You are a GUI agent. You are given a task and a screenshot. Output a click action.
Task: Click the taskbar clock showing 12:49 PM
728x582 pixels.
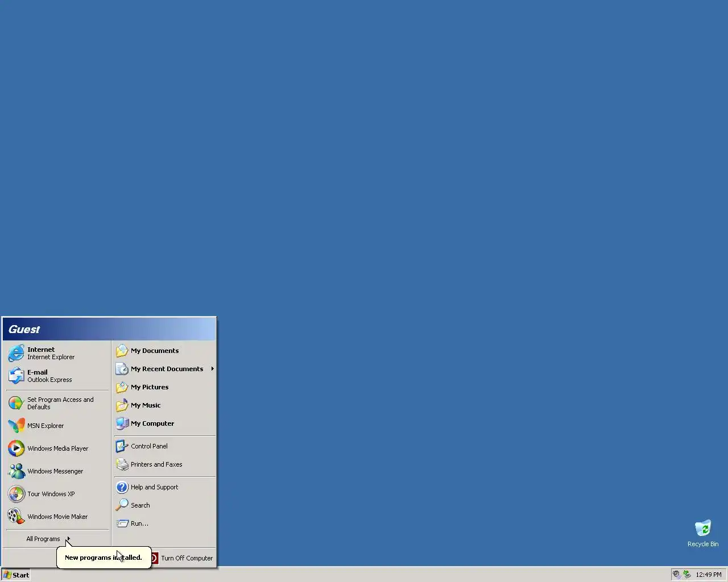708,575
